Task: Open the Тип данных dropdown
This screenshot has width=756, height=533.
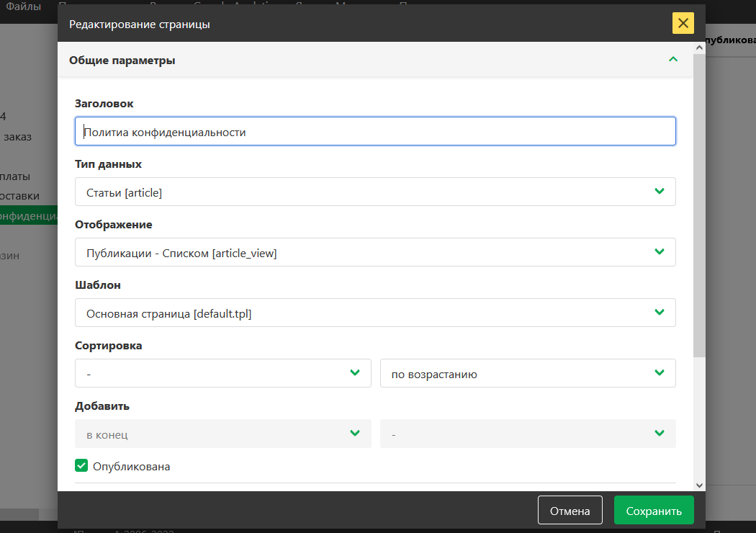Action: tap(374, 192)
